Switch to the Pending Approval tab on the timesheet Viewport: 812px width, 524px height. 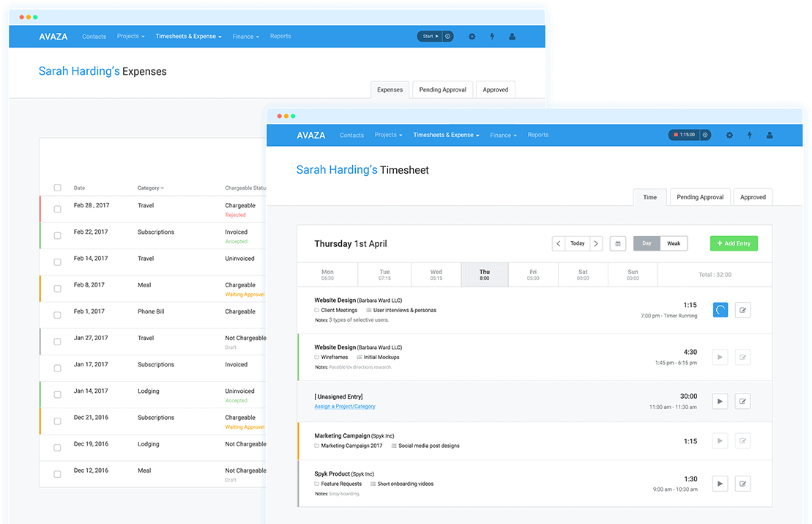point(699,196)
